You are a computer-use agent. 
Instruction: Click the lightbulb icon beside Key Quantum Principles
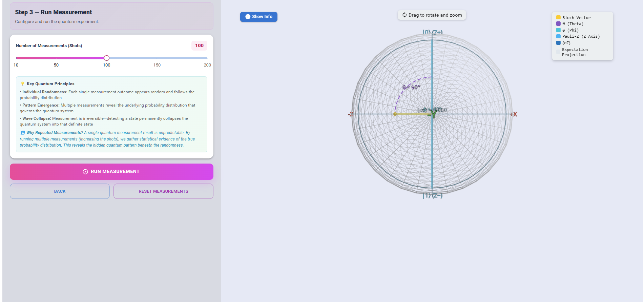click(23, 84)
